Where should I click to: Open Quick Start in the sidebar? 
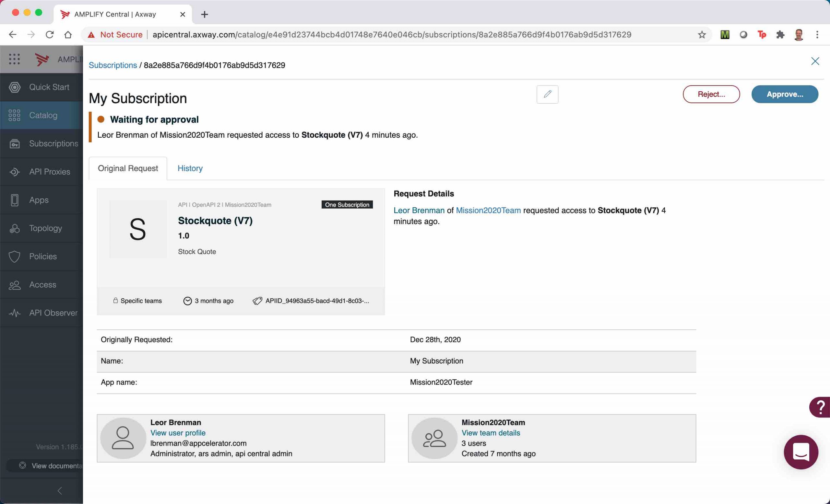pos(41,87)
